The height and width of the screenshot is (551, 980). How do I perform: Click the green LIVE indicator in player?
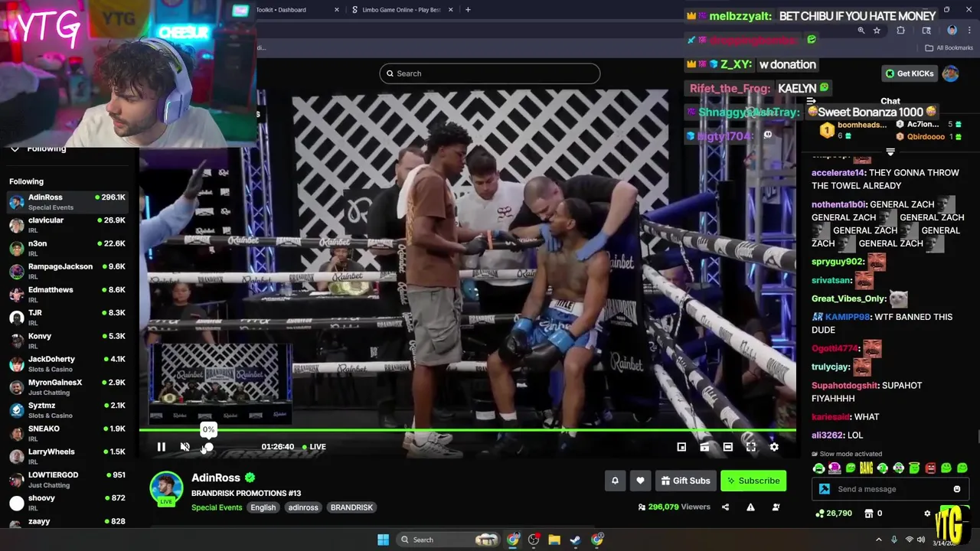[x=314, y=447]
